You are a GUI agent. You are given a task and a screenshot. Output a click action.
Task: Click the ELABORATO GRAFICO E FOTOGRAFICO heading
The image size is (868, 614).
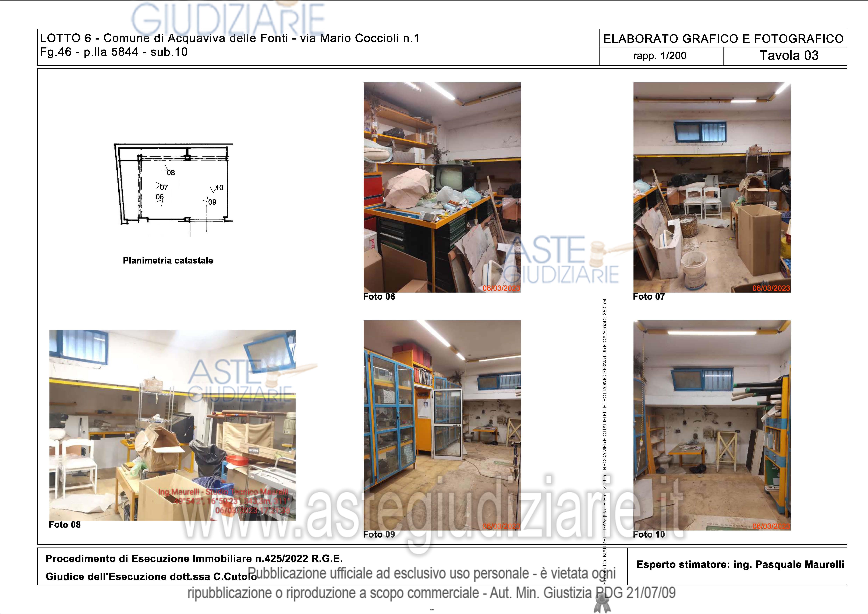(x=723, y=39)
